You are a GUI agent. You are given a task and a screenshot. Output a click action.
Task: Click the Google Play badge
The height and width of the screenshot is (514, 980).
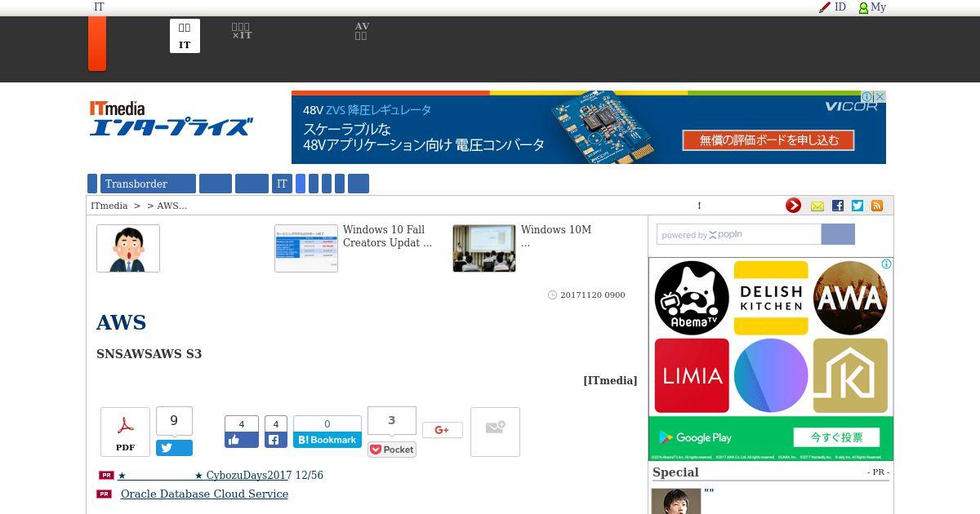694,437
